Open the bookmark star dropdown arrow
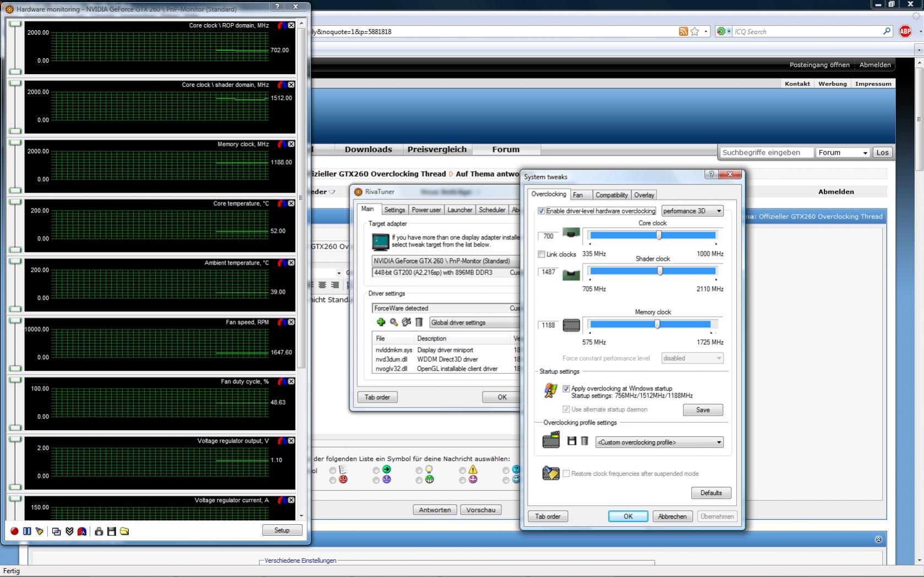 (x=706, y=31)
